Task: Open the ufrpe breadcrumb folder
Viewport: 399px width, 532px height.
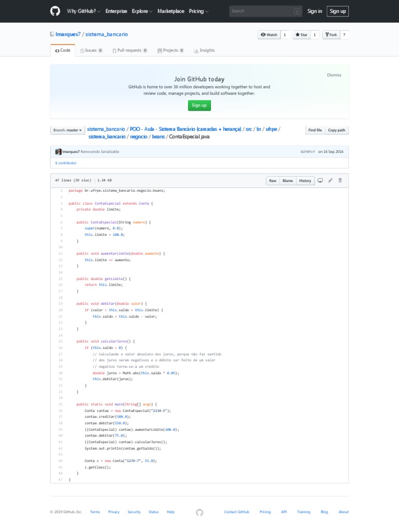Action: click(271, 129)
